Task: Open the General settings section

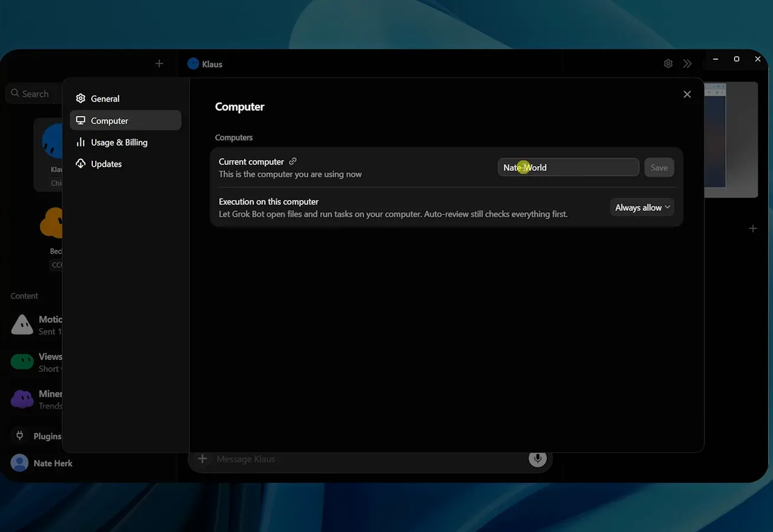Action: [125, 99]
